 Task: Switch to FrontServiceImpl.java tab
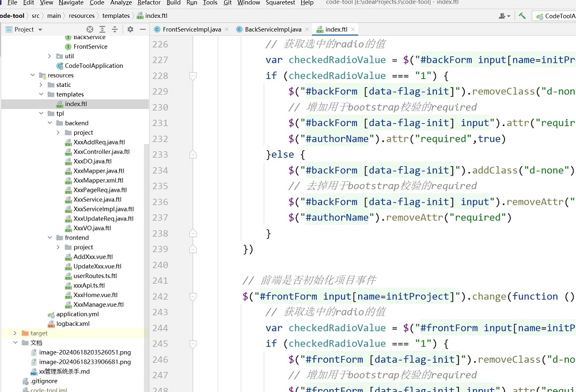192,29
